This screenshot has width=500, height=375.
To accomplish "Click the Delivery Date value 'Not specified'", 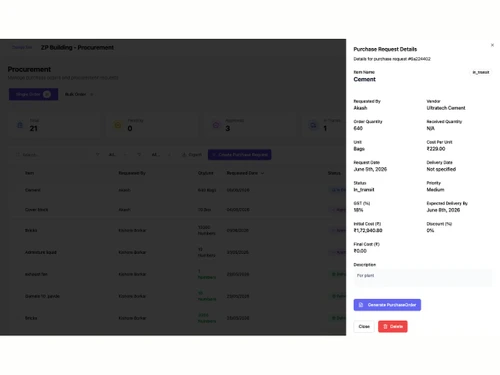I will (x=441, y=169).
